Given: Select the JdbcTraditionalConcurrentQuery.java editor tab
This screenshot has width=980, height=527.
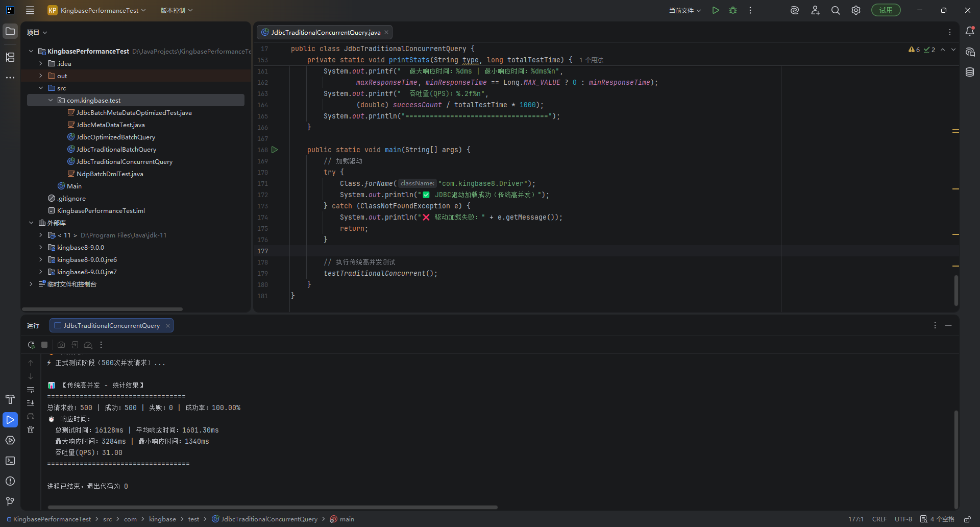Looking at the screenshot, I should [325, 32].
